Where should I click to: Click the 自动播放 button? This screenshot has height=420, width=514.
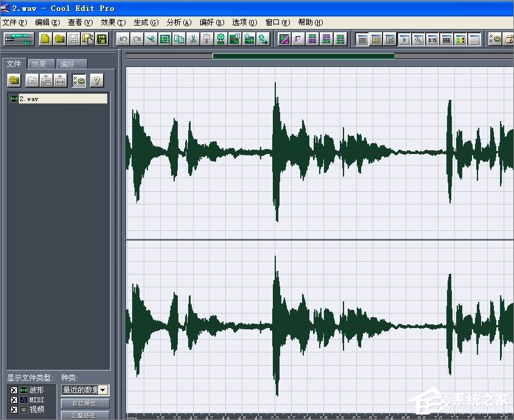[85, 404]
